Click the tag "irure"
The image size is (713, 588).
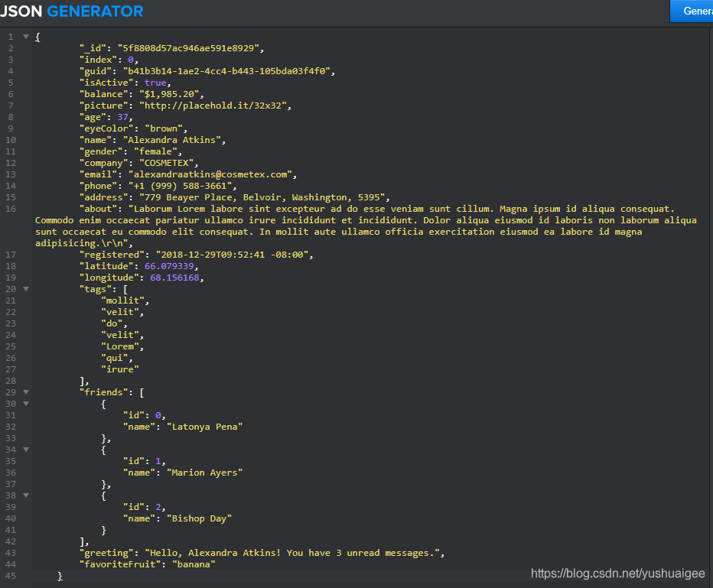click(119, 369)
